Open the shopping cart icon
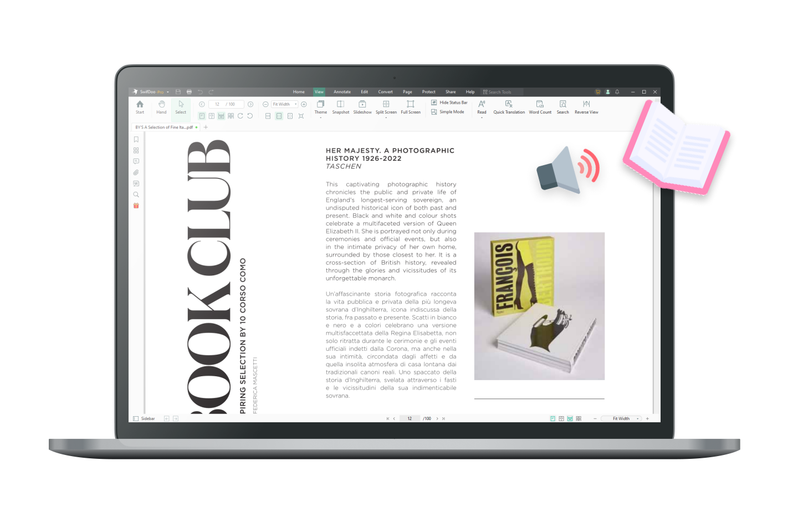This screenshot has width=798, height=532. coord(597,92)
